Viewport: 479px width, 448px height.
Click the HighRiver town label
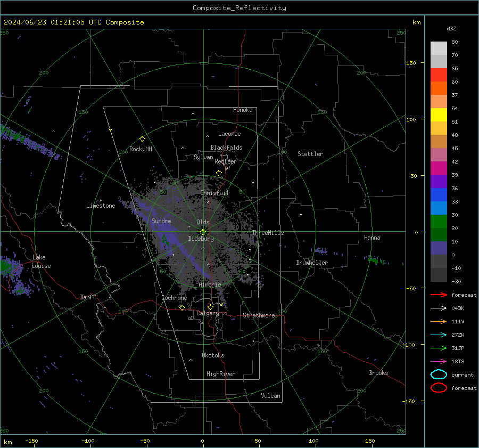click(221, 374)
